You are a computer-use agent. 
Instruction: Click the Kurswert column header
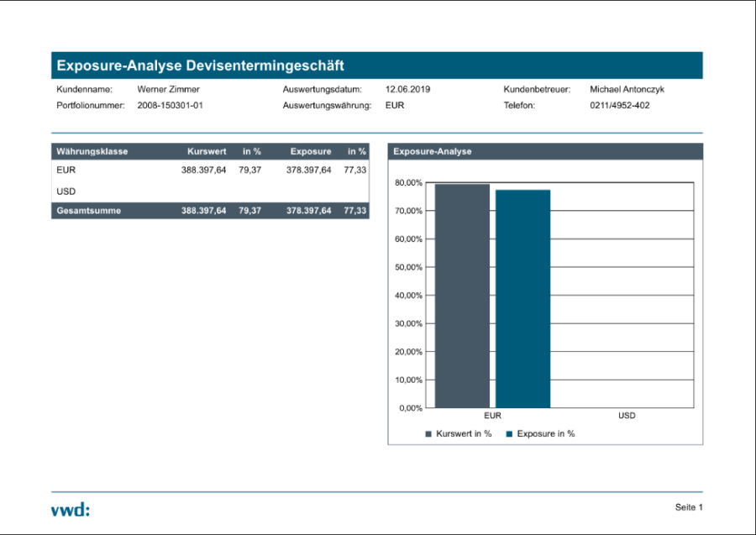tap(207, 152)
